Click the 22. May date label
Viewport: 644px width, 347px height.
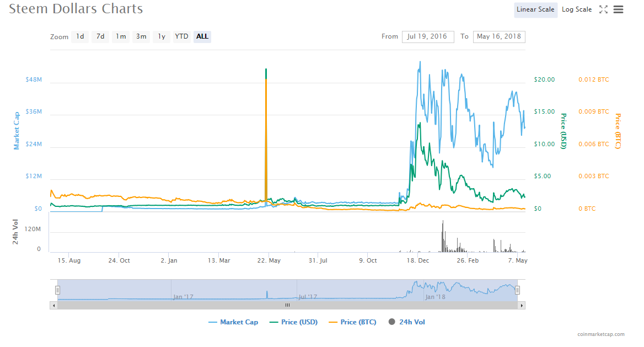tap(269, 260)
